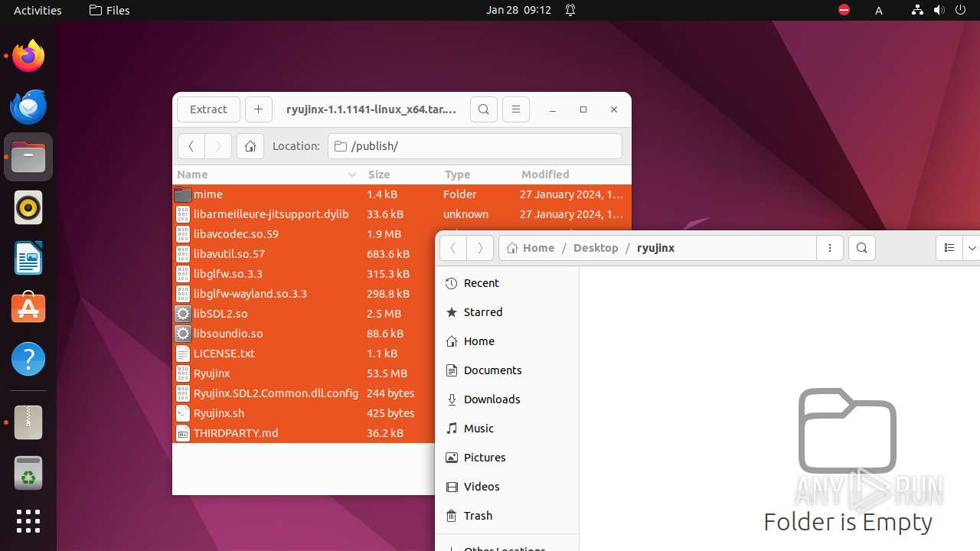980x551 pixels.
Task: Select Starred in the Files sidebar
Action: 506,312
